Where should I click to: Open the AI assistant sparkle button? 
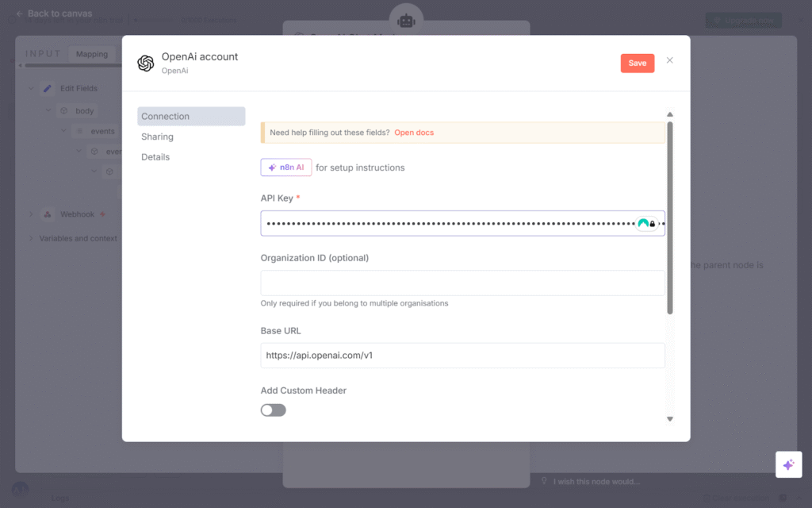tap(788, 464)
